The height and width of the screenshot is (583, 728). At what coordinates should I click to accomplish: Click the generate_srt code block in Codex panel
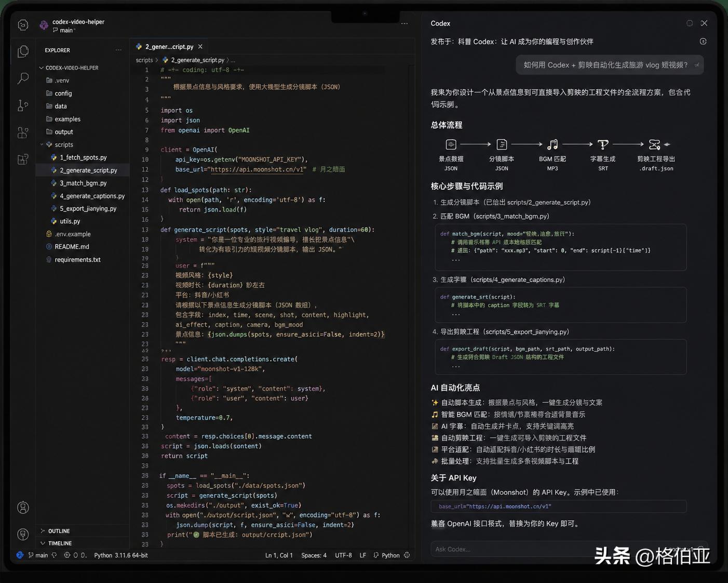(561, 305)
